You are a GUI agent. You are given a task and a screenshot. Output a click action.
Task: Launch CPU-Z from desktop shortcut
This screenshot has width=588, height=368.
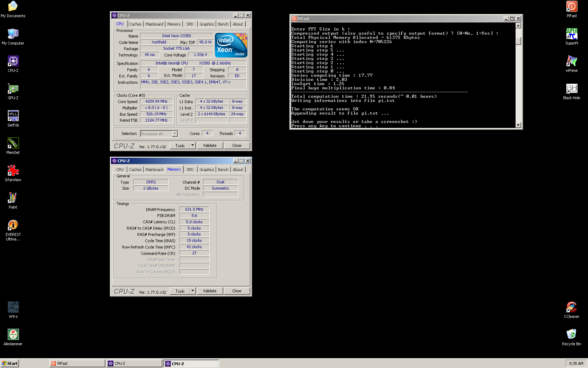coord(13,64)
